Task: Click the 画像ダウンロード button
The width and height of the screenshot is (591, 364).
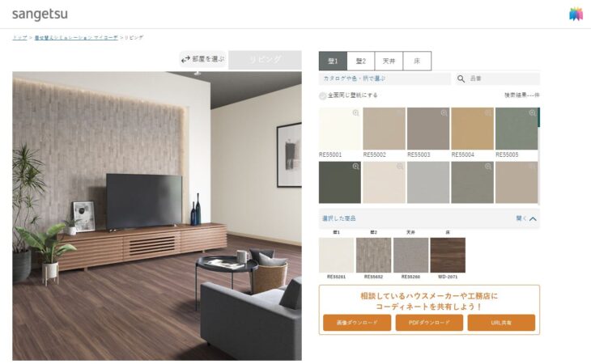Action: pos(356,323)
